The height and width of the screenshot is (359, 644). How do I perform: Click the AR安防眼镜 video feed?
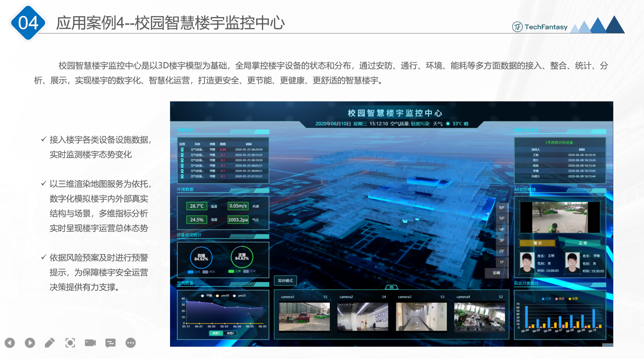[x=560, y=217]
